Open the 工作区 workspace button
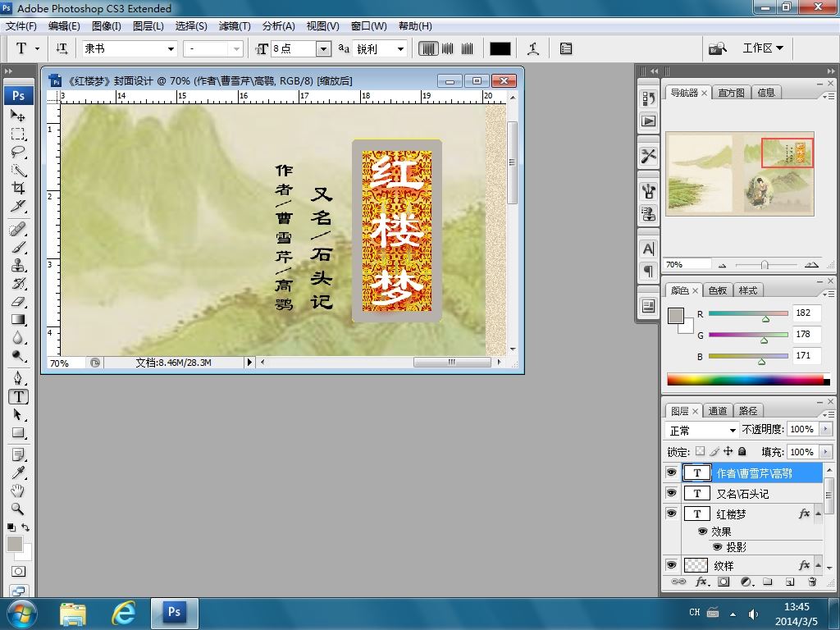This screenshot has width=840, height=630. pyautogui.click(x=762, y=48)
